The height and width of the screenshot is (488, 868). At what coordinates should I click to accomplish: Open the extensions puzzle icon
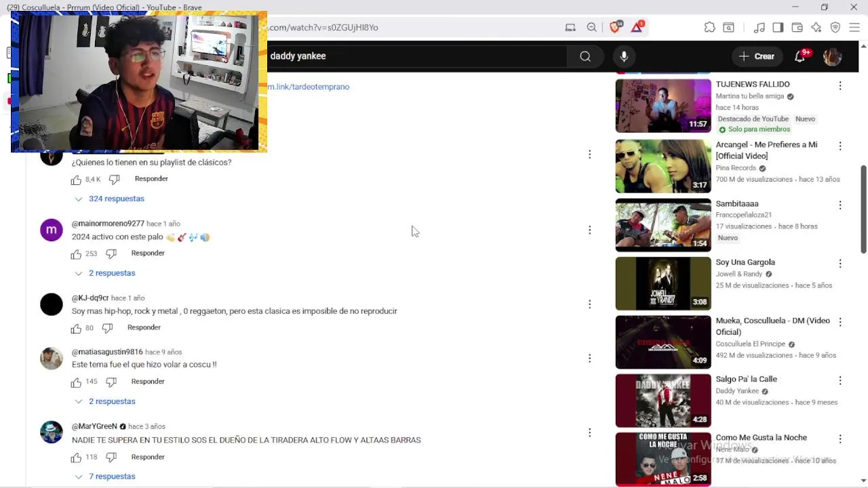tap(709, 27)
